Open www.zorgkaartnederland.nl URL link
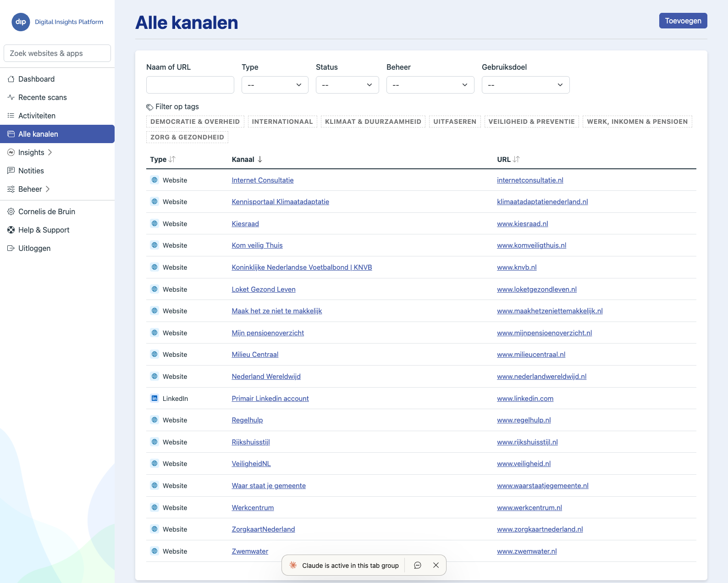Image resolution: width=728 pixels, height=583 pixels. 540,529
